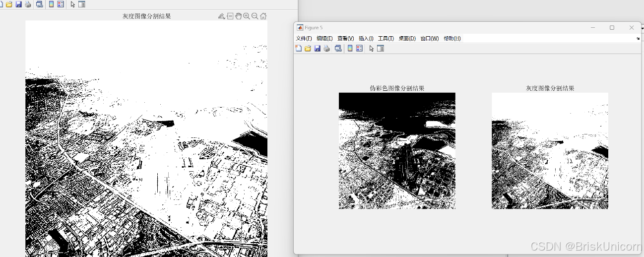644x257 pixels.
Task: Click the large segmentation image in left window
Action: (x=146, y=138)
